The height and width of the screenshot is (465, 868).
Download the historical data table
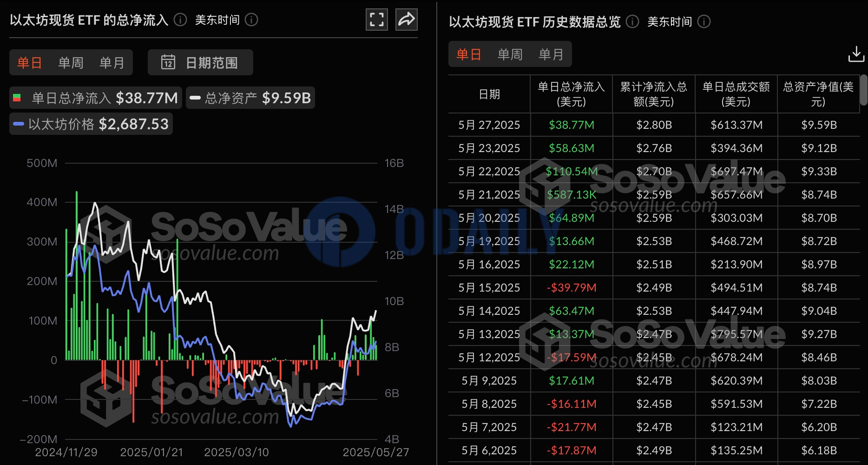(x=856, y=54)
